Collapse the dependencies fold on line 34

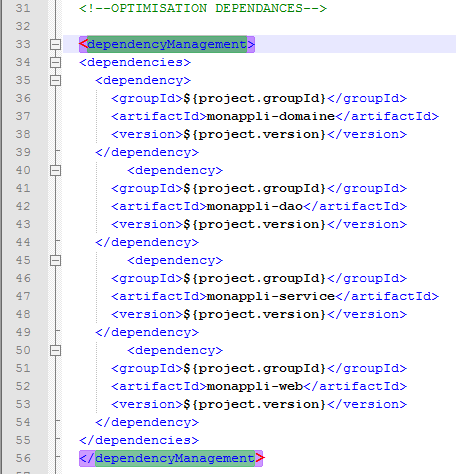55,62
